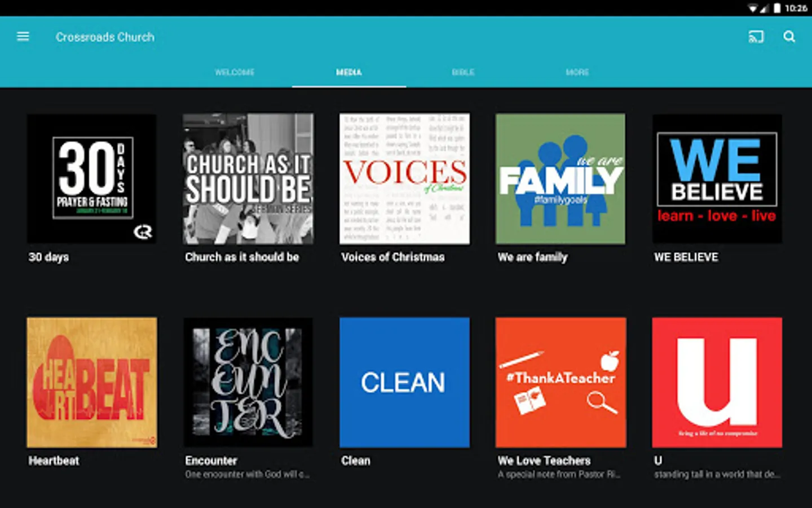
Task: Open the 30 Days Prayer & Fasting thumbnail
Action: point(92,179)
